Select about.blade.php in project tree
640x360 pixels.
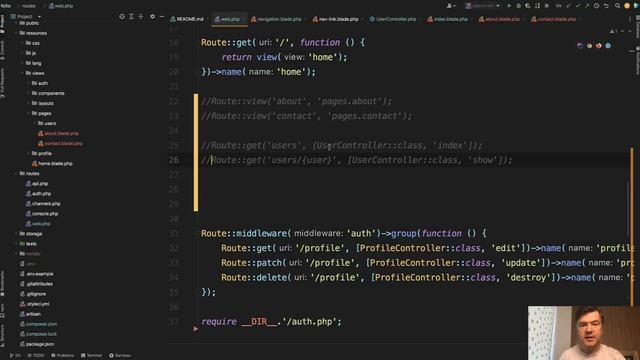click(58, 133)
